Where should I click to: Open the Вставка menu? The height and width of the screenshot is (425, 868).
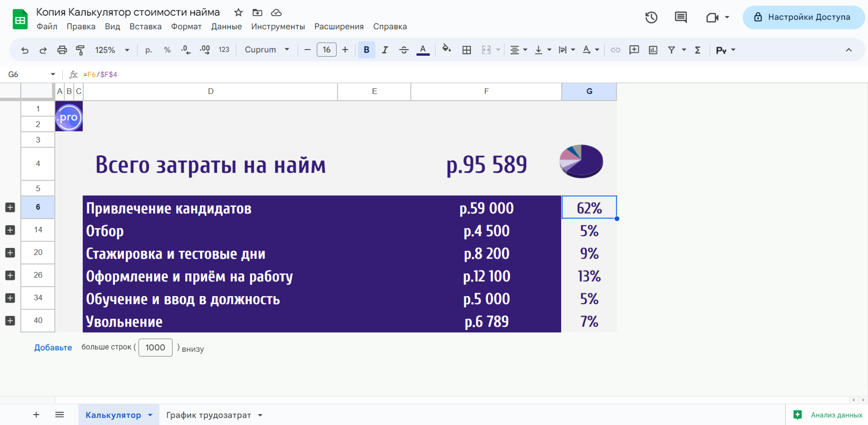(x=146, y=27)
